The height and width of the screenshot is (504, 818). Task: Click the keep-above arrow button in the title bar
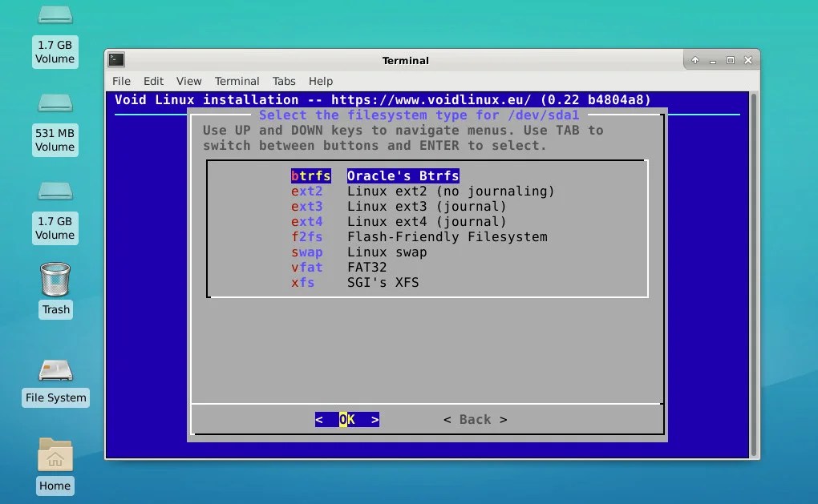(694, 60)
